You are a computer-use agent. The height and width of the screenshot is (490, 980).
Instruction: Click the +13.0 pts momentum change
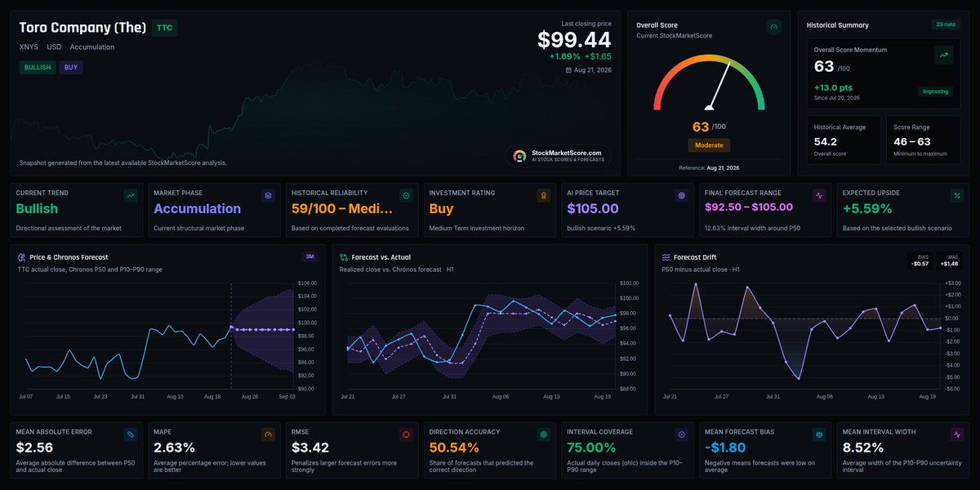click(x=833, y=87)
